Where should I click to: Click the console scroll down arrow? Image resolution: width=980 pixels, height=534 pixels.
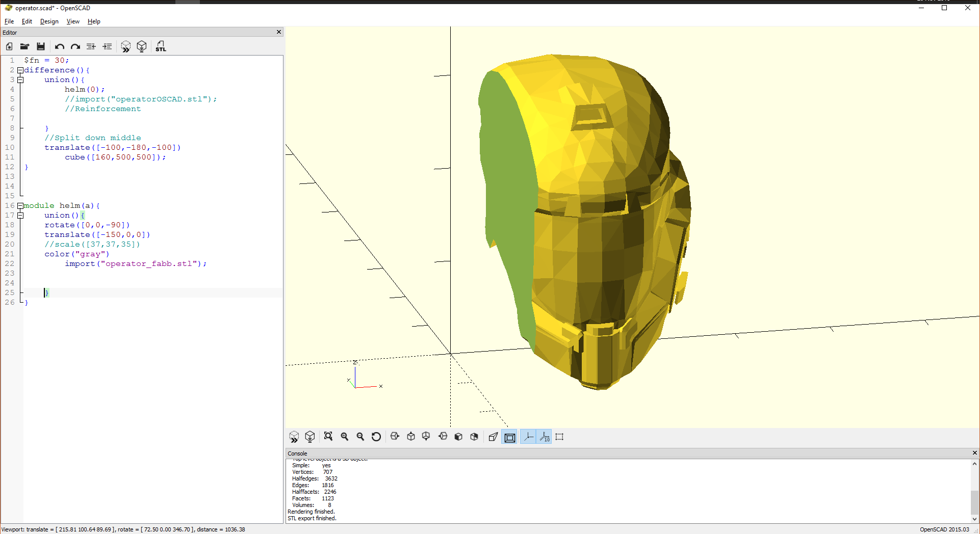974,519
